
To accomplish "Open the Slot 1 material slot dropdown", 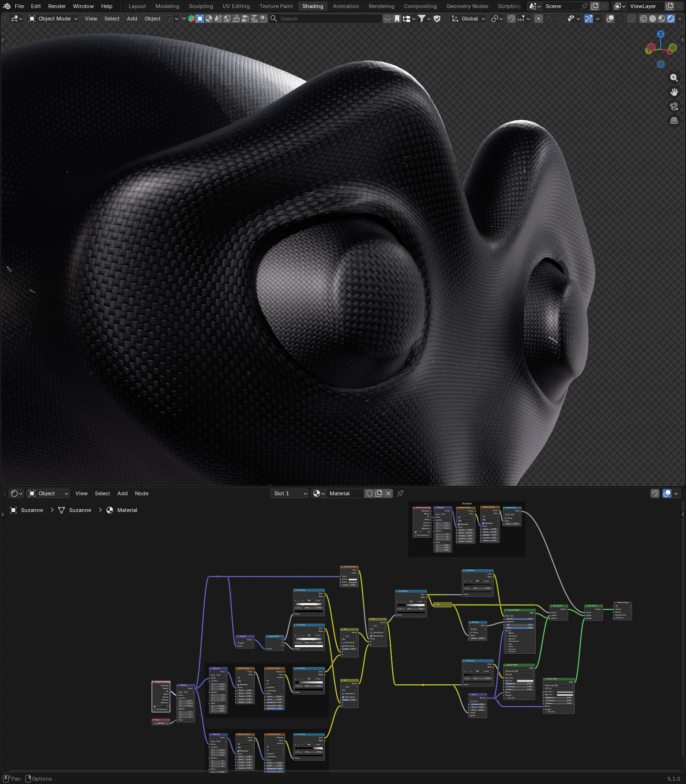I will click(x=290, y=493).
